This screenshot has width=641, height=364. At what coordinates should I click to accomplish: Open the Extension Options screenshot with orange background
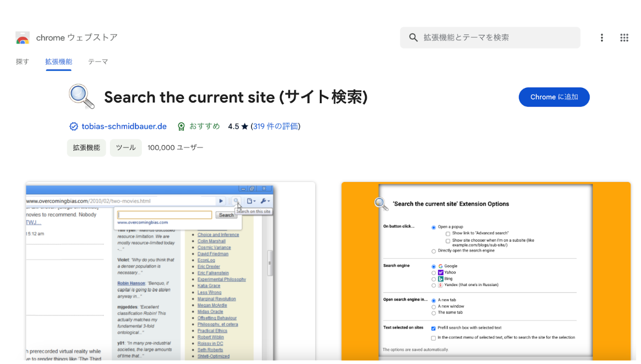[x=486, y=271]
